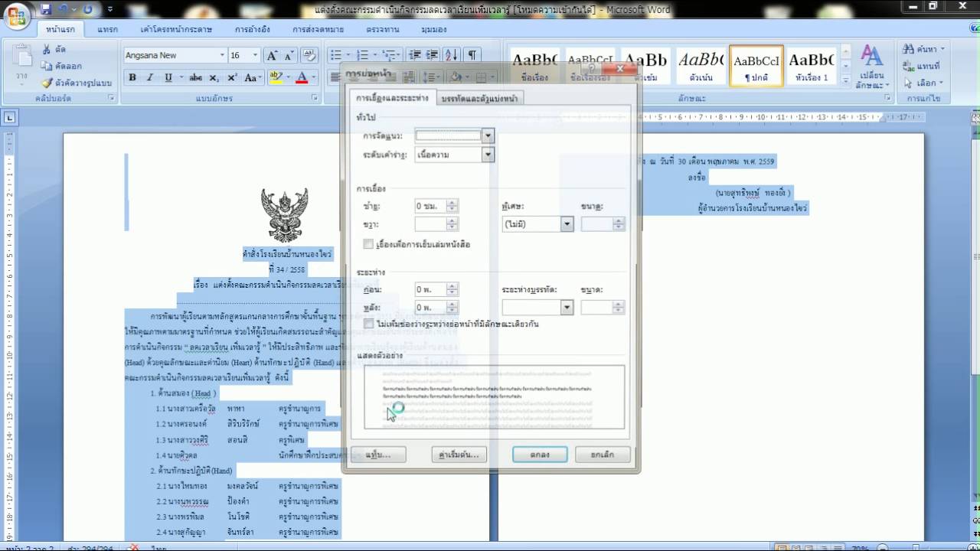Select the หัวเรื่อง 1 heading style
The height and width of the screenshot is (551, 980).
811,66
